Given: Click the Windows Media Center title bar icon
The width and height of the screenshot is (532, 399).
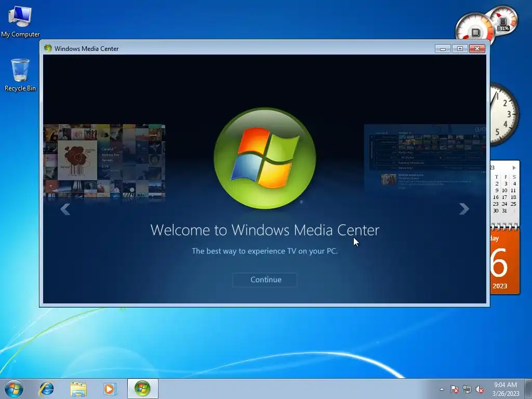Looking at the screenshot, I should click(48, 48).
